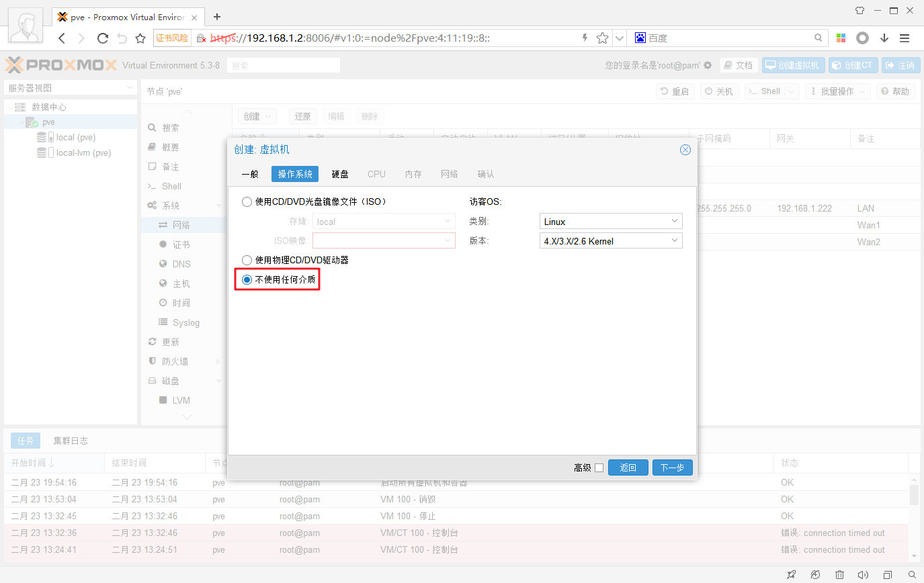This screenshot has height=583, width=924.
Task: Click the magnifier icon in Baidu search box
Action: click(818, 38)
